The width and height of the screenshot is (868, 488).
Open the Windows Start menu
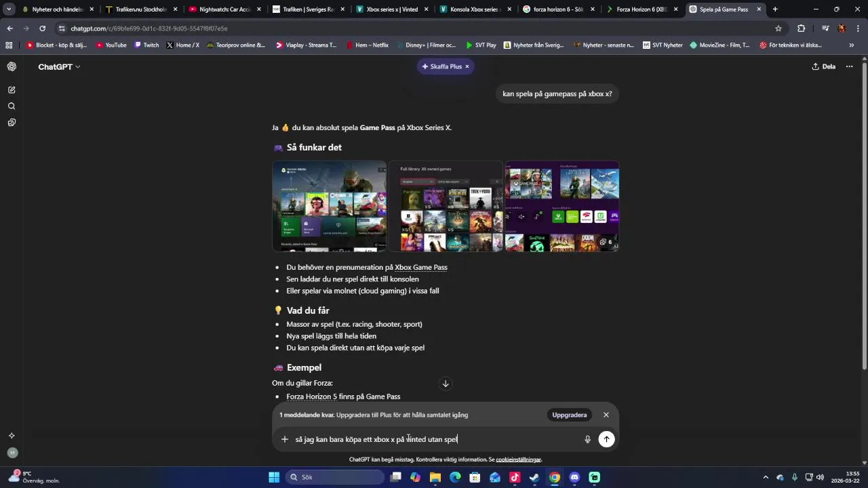pyautogui.click(x=274, y=477)
